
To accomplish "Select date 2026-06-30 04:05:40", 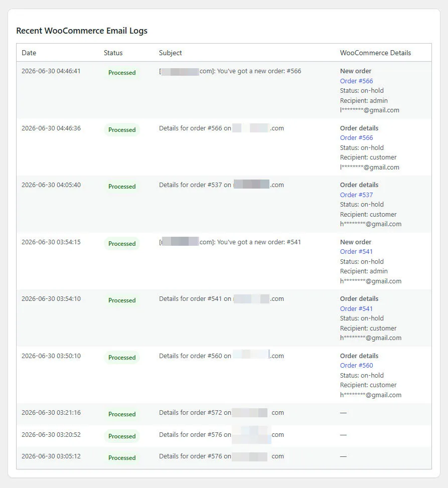I will [51, 185].
